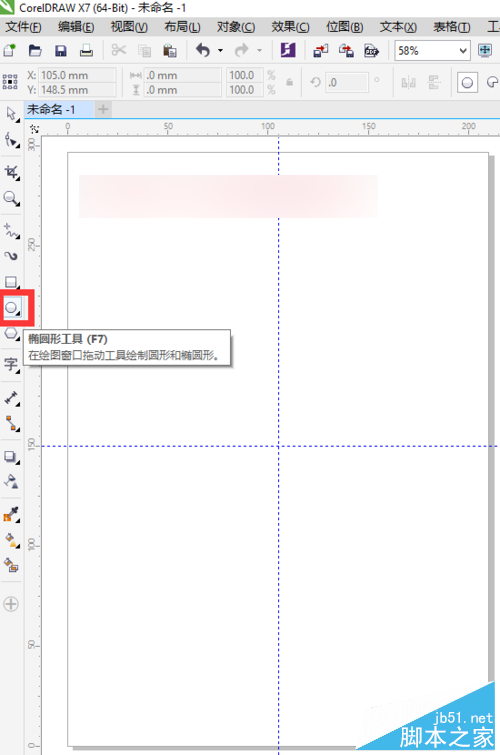Toggle the lock ratio padlock
This screenshot has height=755, width=500.
[x=289, y=82]
